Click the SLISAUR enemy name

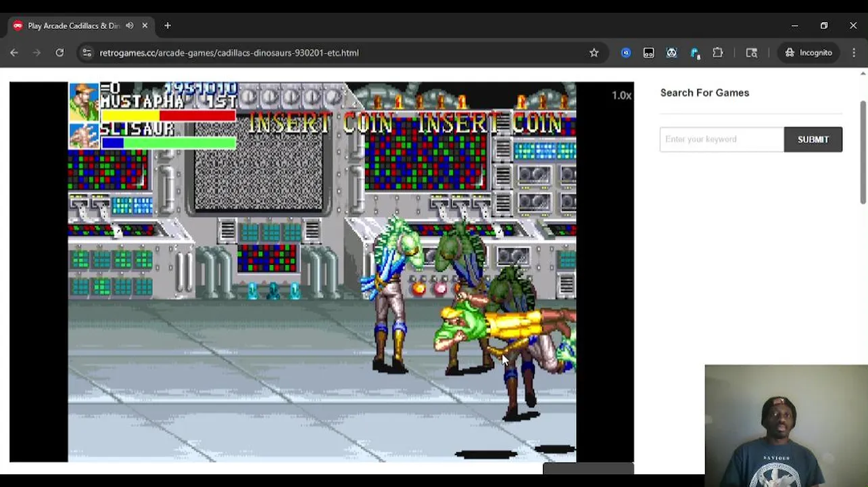click(138, 129)
